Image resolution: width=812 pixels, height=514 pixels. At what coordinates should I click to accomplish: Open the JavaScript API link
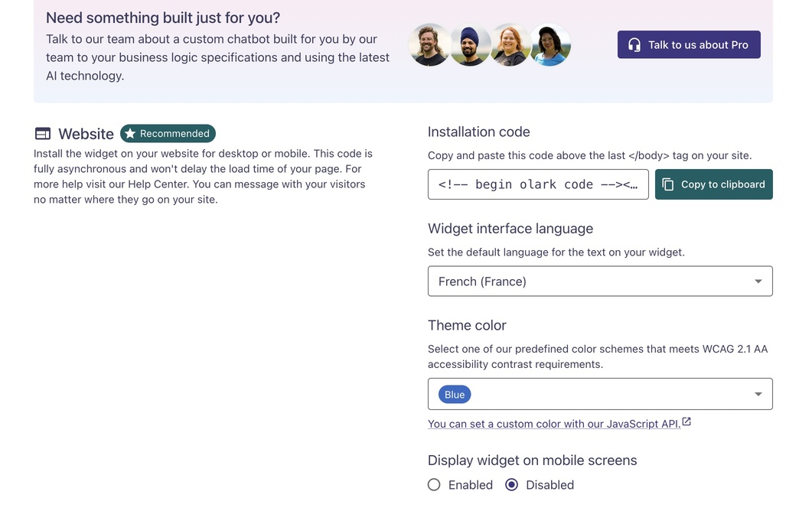(x=553, y=423)
